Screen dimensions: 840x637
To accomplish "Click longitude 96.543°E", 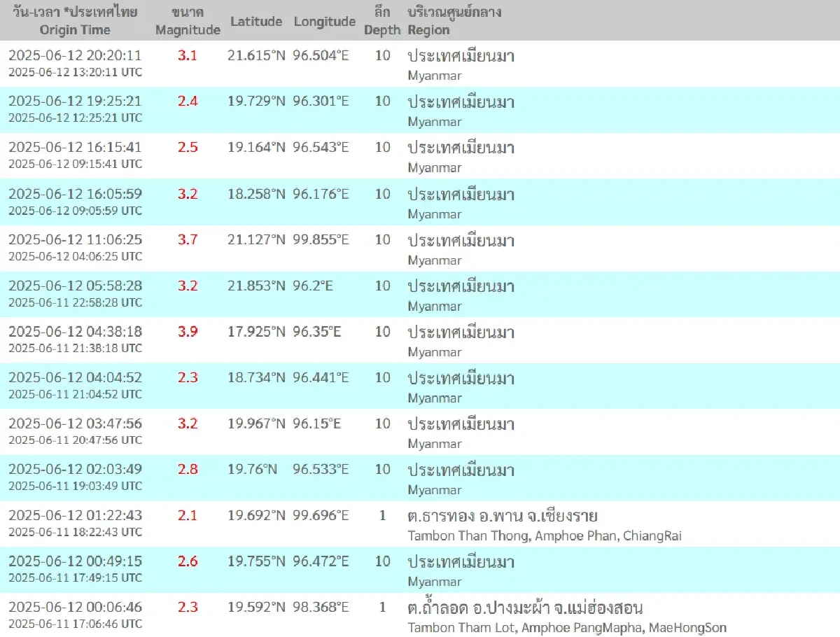I will click(x=321, y=148).
